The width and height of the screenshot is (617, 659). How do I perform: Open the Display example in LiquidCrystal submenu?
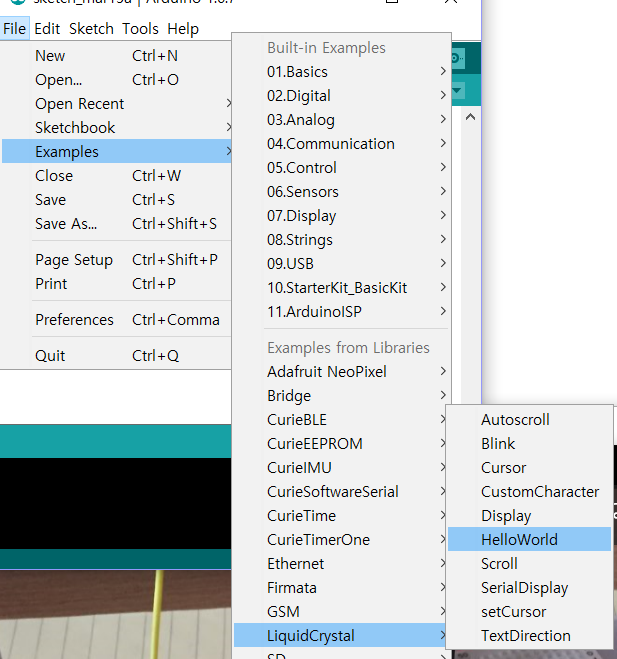529,515
